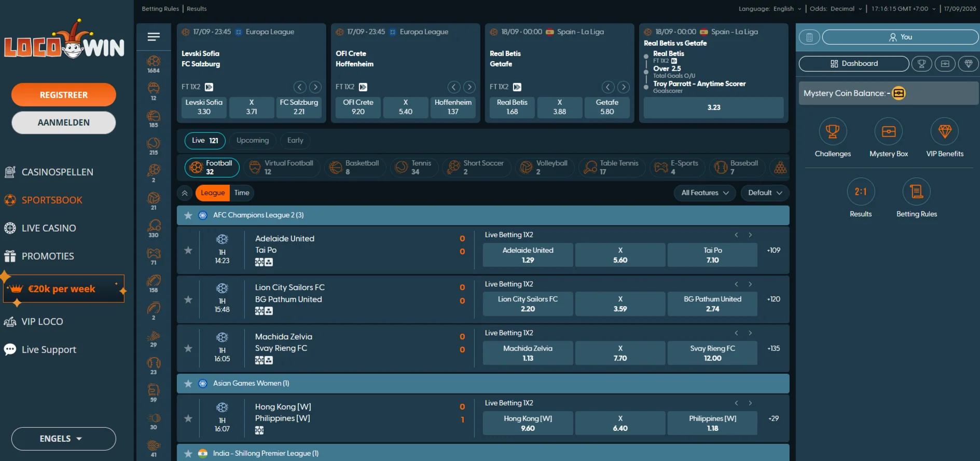This screenshot has width=980, height=461.
Task: Favorite the Machida Zelvia match star
Action: tap(188, 348)
